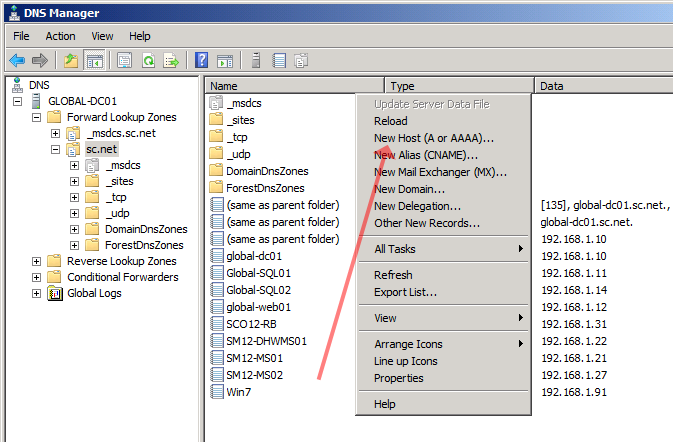Image resolution: width=673 pixels, height=442 pixels.
Task: Toggle Show/Hide Console Tree toolbar icon
Action: pos(94,61)
